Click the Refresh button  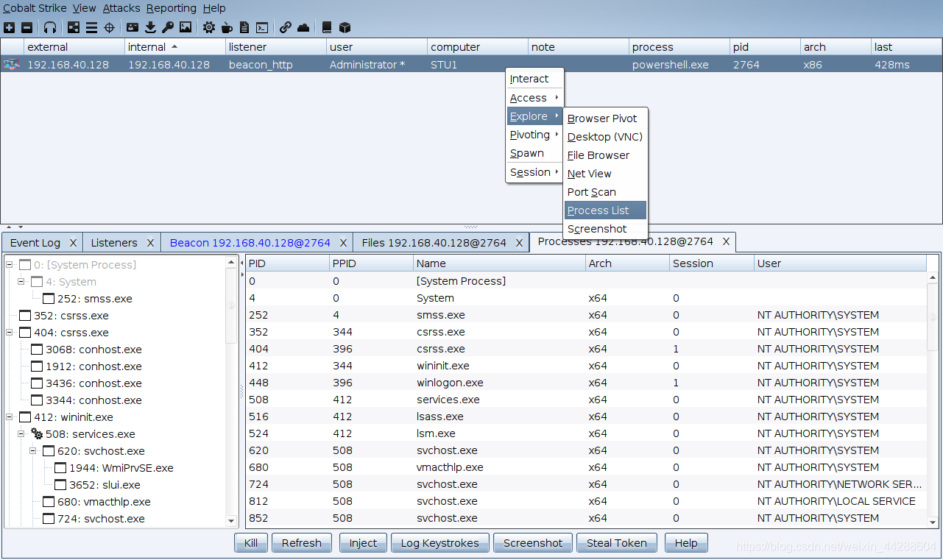pos(302,543)
